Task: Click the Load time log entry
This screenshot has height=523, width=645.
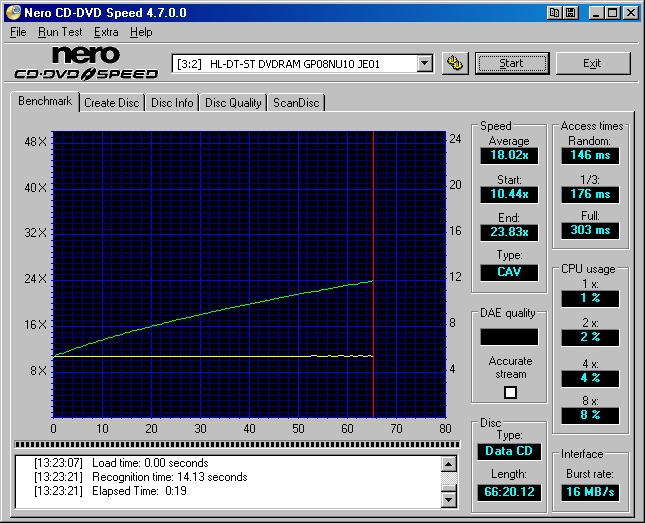Action: coord(121,463)
